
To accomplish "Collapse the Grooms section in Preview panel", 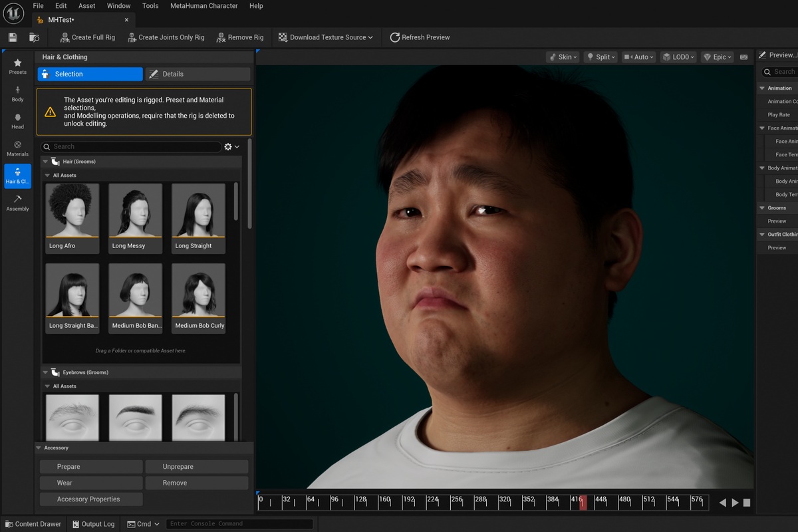I will (x=762, y=208).
